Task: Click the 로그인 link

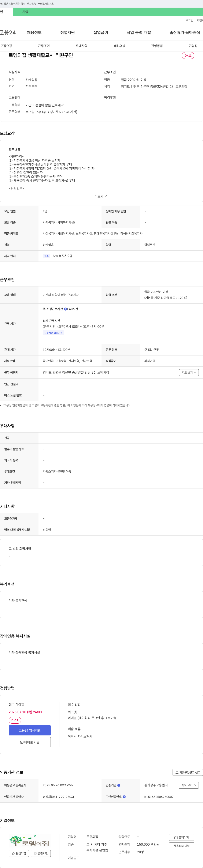Action: tap(189, 20)
